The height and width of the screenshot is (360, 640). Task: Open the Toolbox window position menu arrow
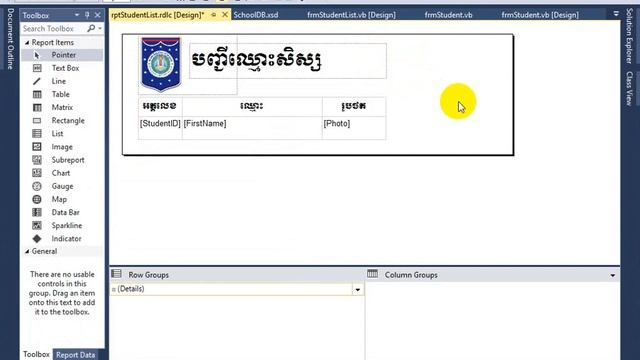[x=77, y=15]
